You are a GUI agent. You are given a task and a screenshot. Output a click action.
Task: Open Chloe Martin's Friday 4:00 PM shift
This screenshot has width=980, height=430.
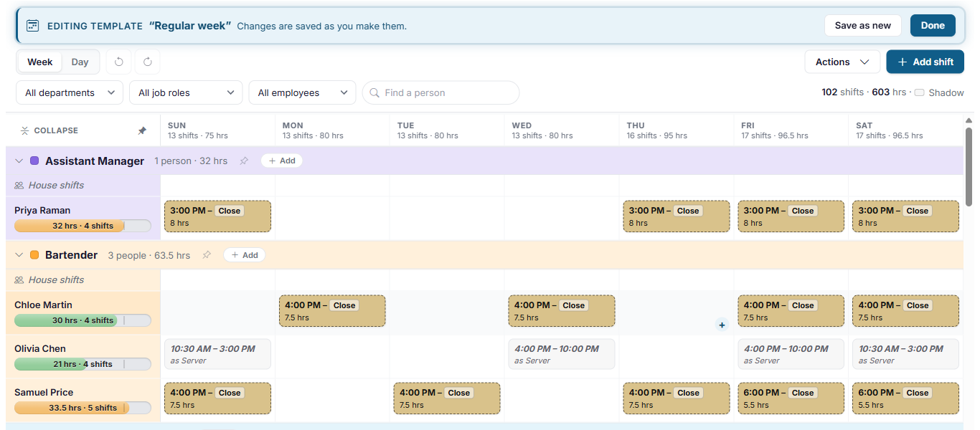[791, 311]
